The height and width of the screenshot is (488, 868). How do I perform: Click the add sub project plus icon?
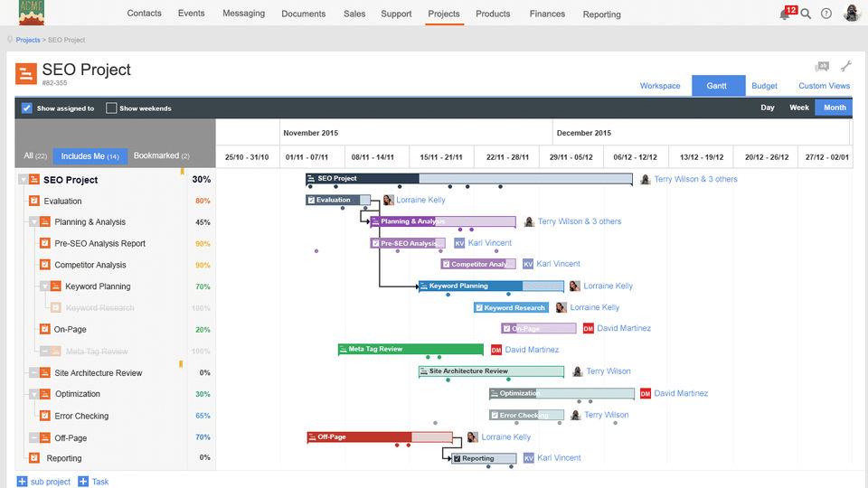point(22,482)
